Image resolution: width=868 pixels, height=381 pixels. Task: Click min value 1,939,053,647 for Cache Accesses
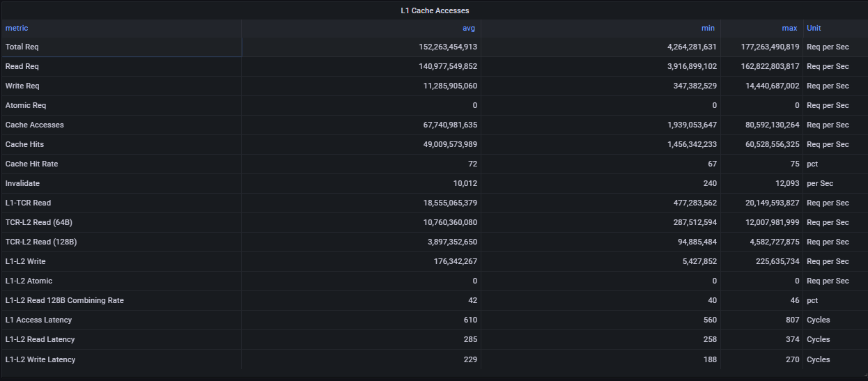click(x=690, y=125)
